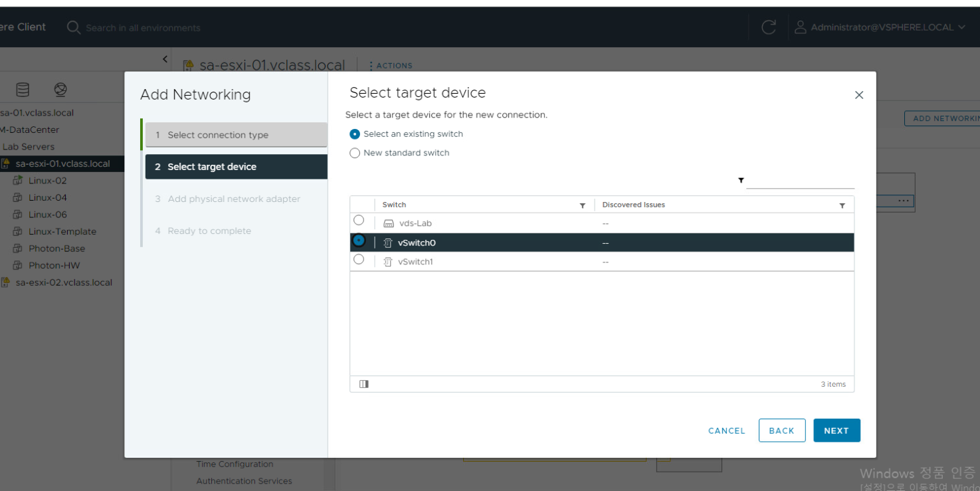980x491 pixels.
Task: Open the Networking inventory view icon
Action: 61,89
